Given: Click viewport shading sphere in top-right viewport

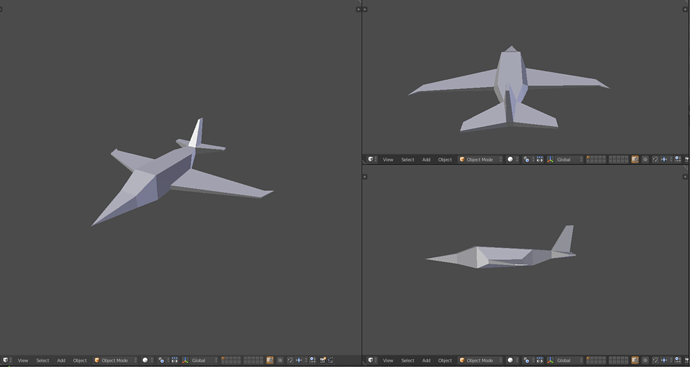Looking at the screenshot, I should click(510, 159).
